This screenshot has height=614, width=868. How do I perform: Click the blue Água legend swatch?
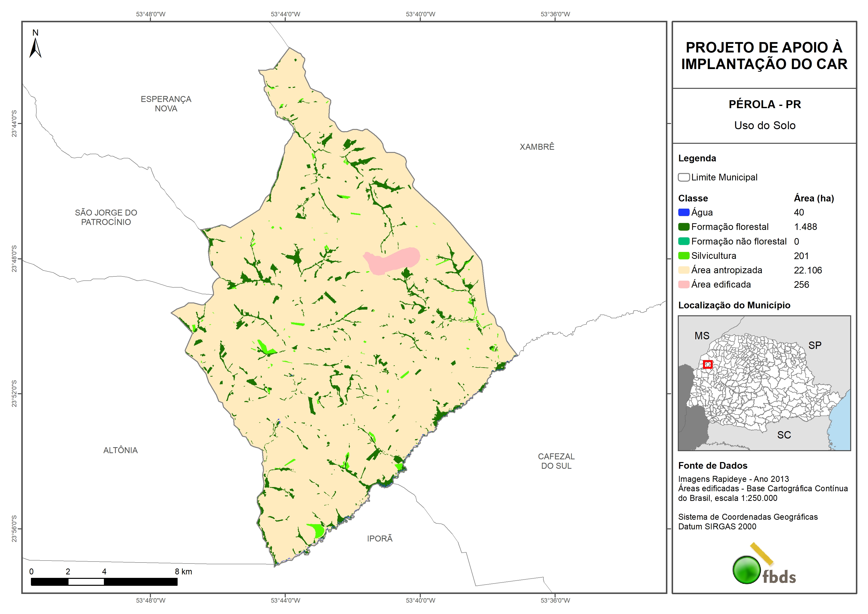coord(683,213)
